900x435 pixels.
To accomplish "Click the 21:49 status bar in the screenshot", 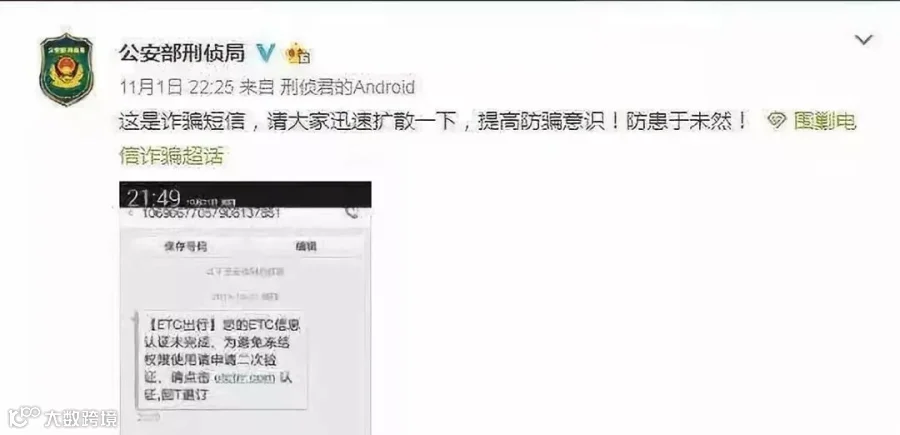I will point(245,196).
